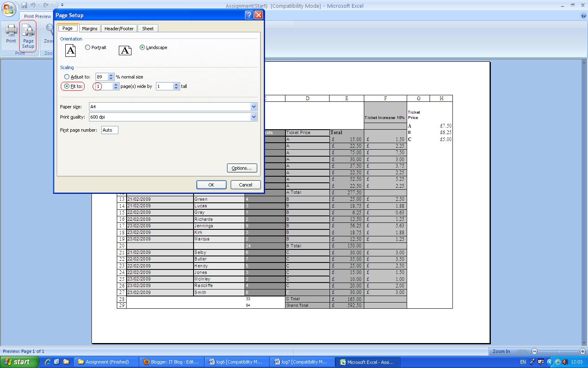
Task: Minimize the Excel window
Action: (x=563, y=5)
